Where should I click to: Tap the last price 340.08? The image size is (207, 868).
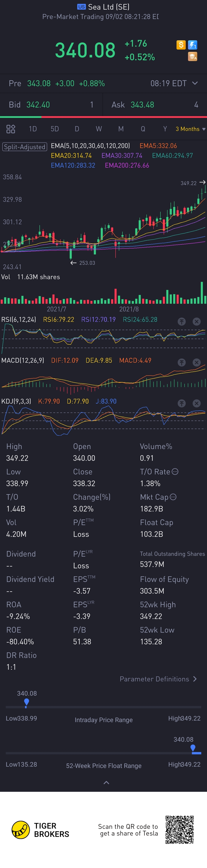[x=85, y=50]
